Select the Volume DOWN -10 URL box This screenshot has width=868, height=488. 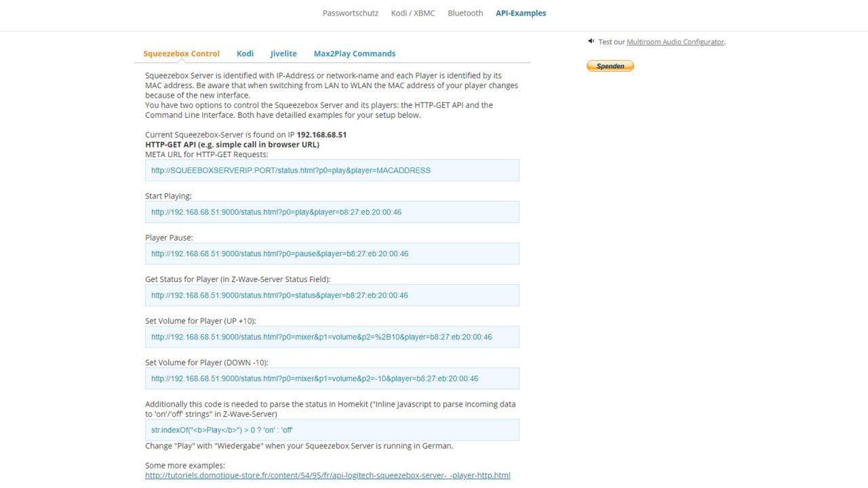click(332, 378)
